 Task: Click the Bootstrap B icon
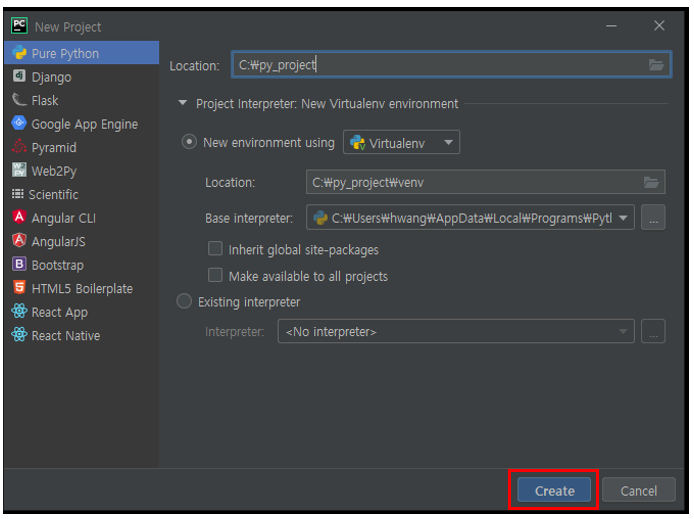[x=19, y=264]
